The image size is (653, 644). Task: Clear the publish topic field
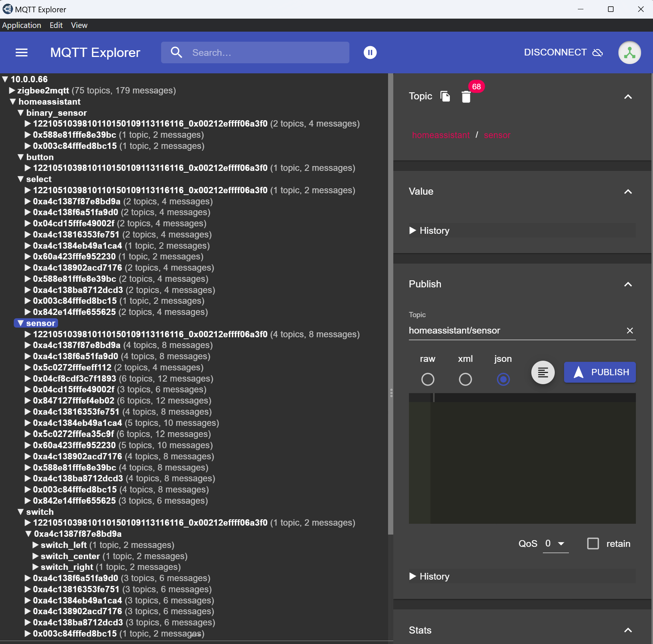[630, 331]
